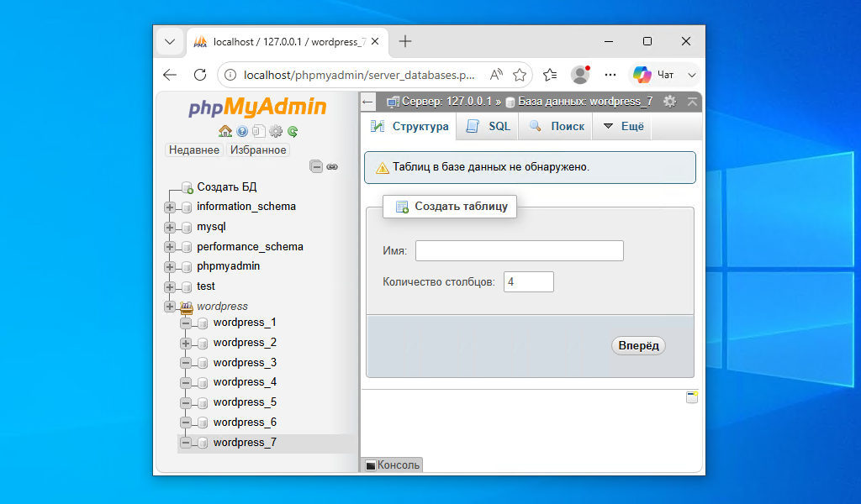Expand the phpmyadmin database node
Image resolution: width=861 pixels, height=504 pixels.
pyautogui.click(x=170, y=267)
